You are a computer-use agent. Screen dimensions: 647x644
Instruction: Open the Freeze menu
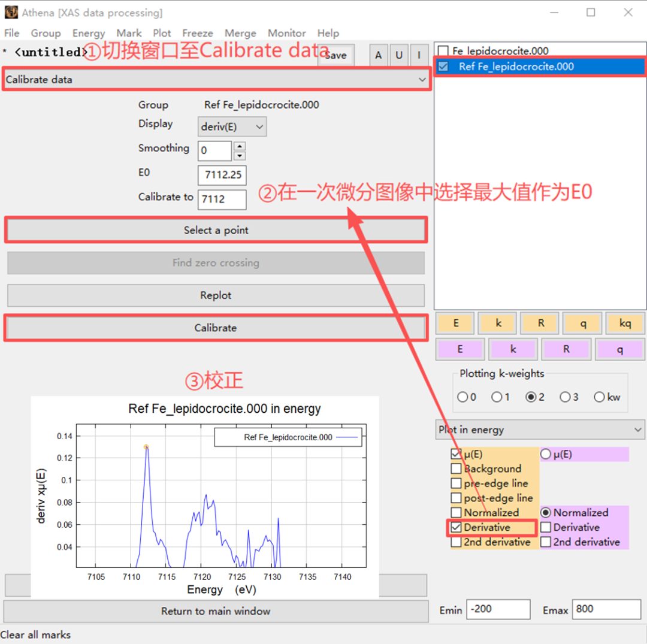point(198,33)
